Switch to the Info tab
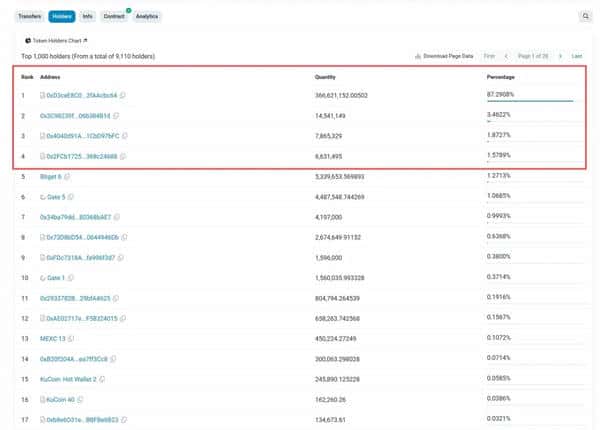This screenshot has width=600, height=430. [x=88, y=17]
